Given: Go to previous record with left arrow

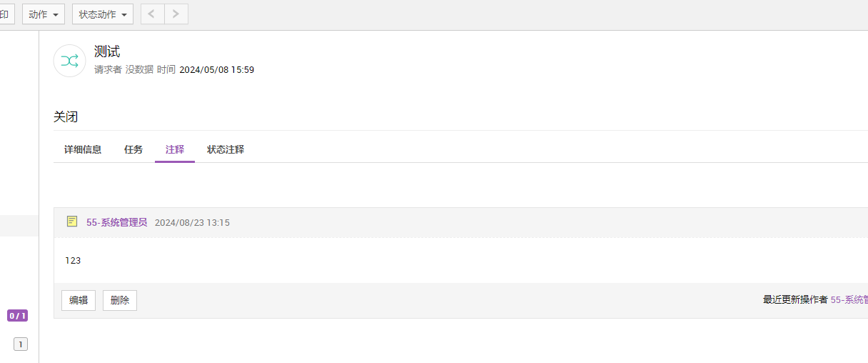Looking at the screenshot, I should point(152,14).
